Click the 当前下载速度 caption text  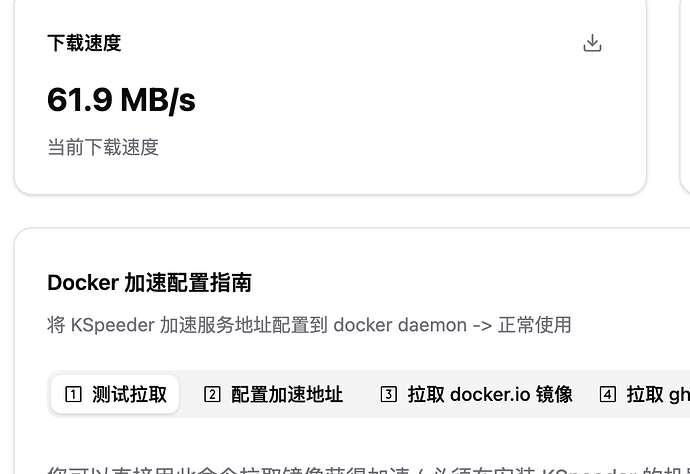click(x=103, y=147)
